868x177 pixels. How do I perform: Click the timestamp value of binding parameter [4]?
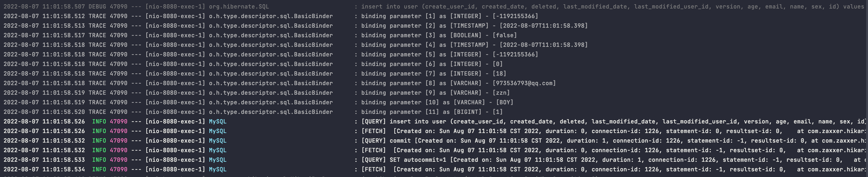543,45
